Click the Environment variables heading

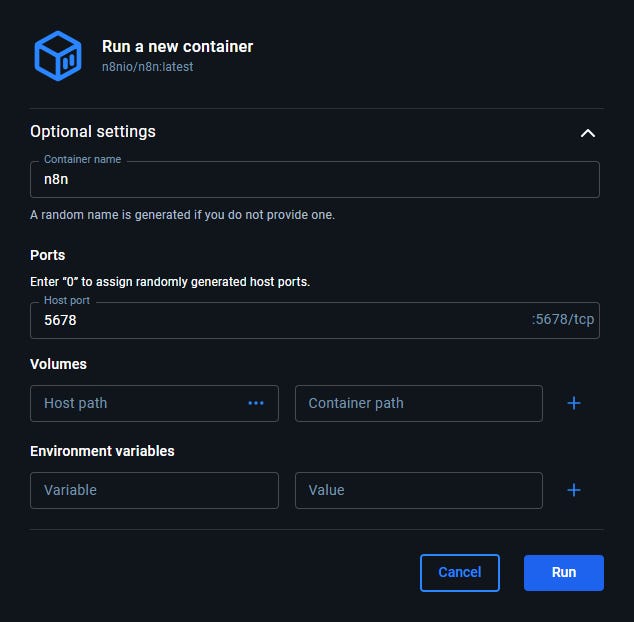click(x=102, y=451)
